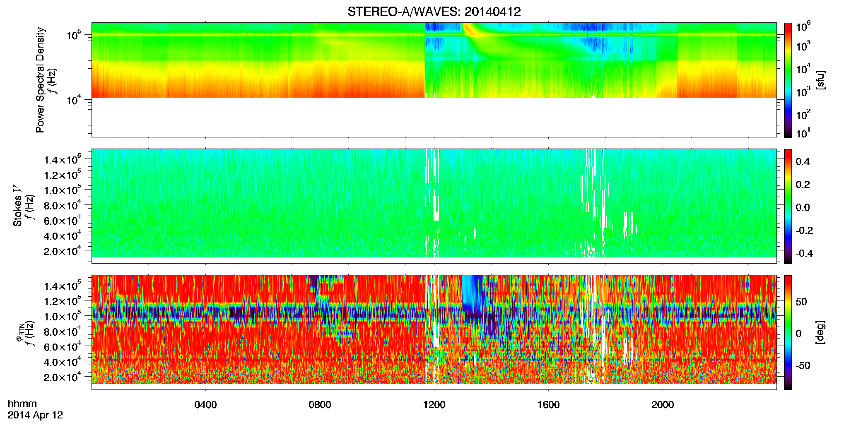Viewport: 868px width, 447px height.
Task: Click the 10^5 frequency tick of top panel axis
Action: pyautogui.click(x=74, y=35)
